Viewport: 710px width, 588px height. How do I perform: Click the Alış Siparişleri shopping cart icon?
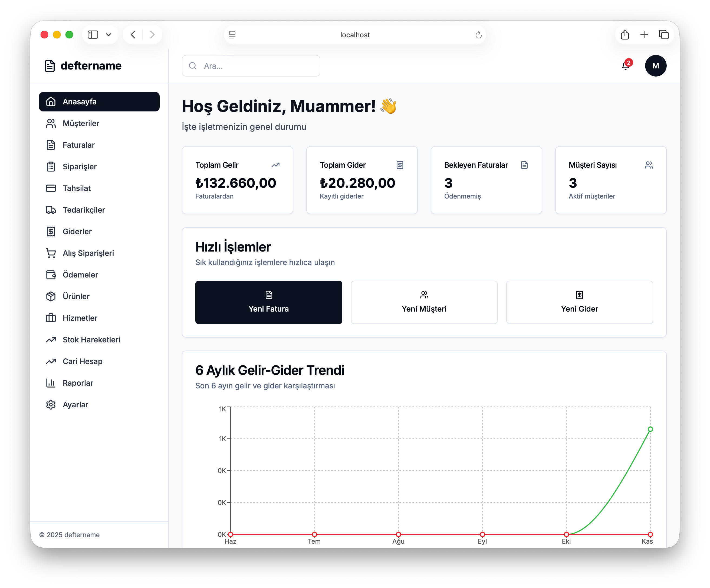point(51,253)
